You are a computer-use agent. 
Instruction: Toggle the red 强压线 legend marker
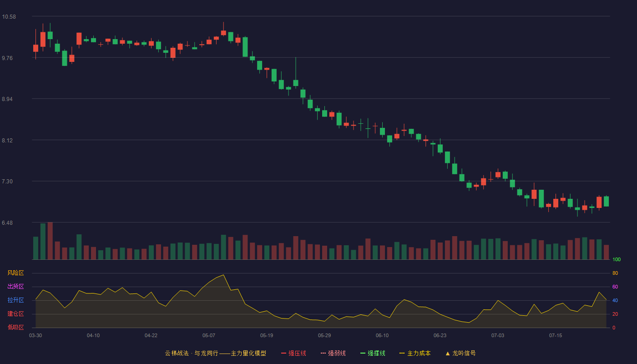(x=283, y=353)
